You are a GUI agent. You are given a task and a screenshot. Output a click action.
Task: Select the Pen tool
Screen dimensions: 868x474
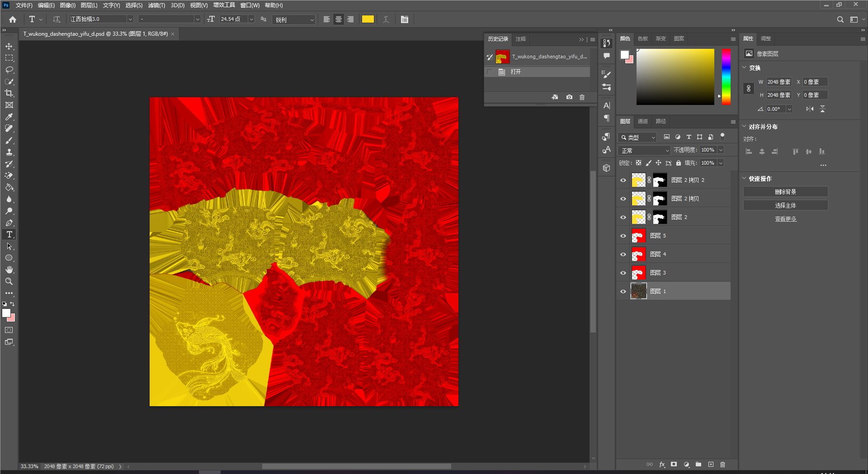(9, 223)
